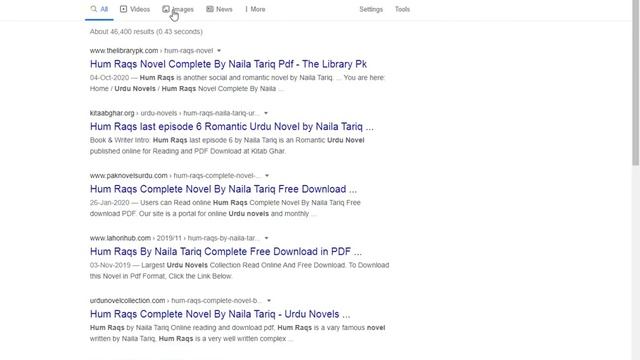Screen dimensions: 640x360
Task: Click the News tab newspaper icon
Action: point(210,9)
